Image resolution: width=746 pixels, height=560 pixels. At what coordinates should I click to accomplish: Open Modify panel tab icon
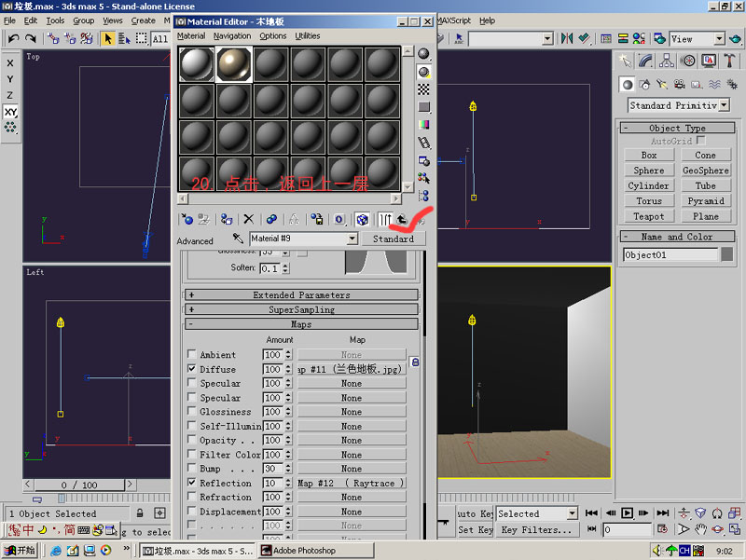coord(645,61)
